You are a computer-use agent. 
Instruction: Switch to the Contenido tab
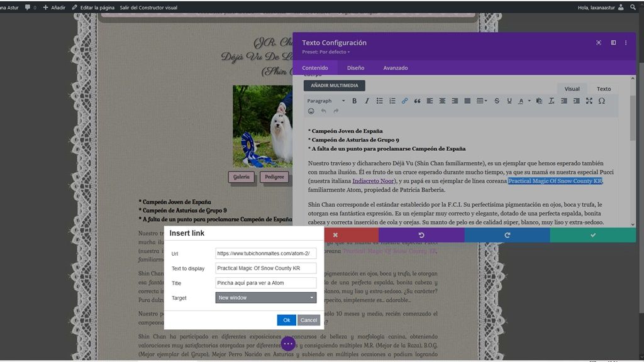[315, 68]
